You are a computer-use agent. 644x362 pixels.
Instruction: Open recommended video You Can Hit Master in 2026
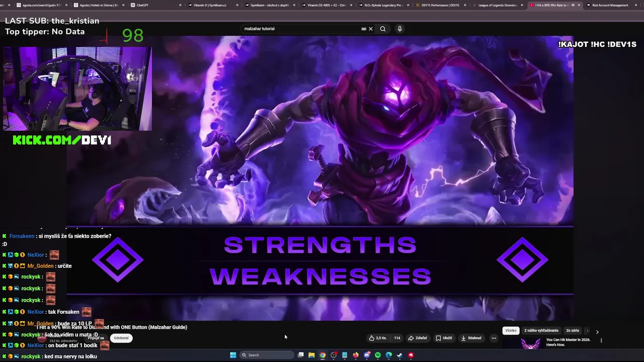click(x=568, y=342)
